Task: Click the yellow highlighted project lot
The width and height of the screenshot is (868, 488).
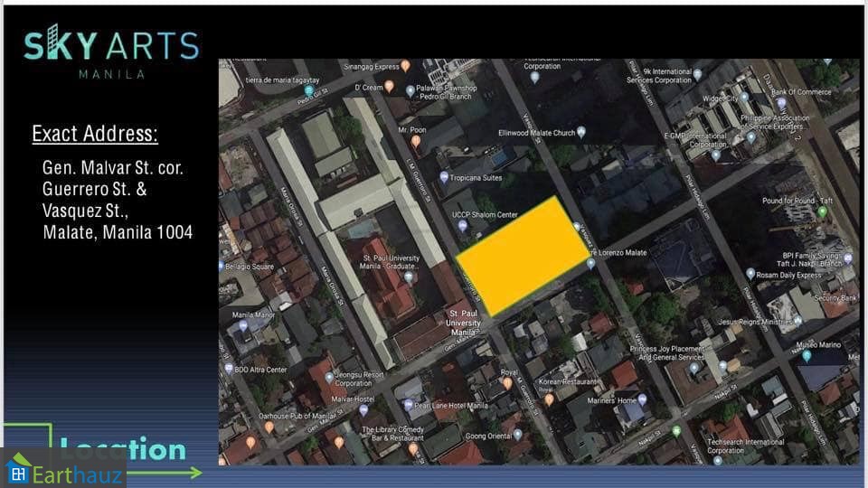Action: coord(524,255)
